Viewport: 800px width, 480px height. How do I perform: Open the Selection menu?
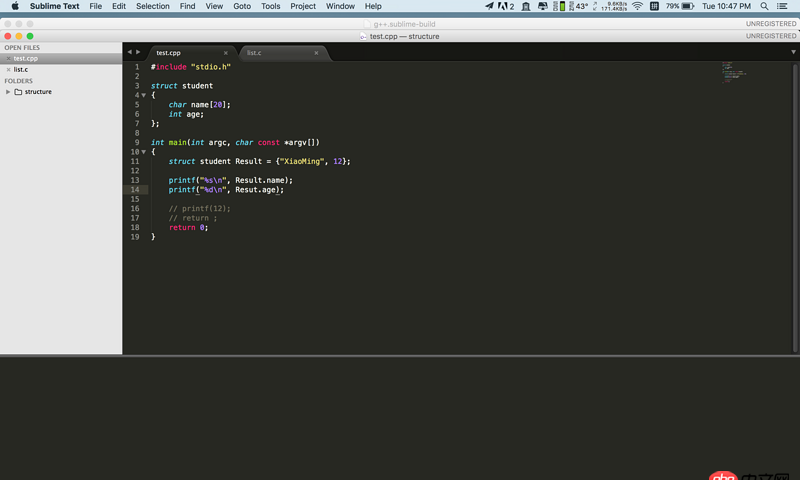point(153,6)
